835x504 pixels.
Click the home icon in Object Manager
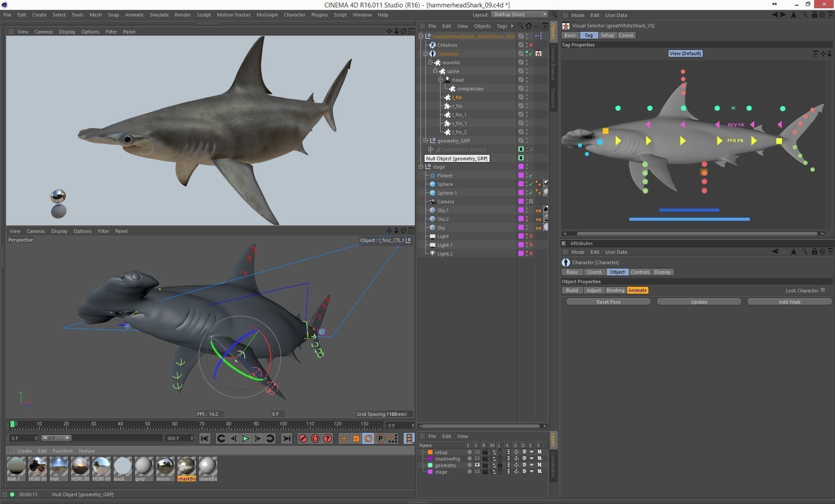[x=528, y=26]
